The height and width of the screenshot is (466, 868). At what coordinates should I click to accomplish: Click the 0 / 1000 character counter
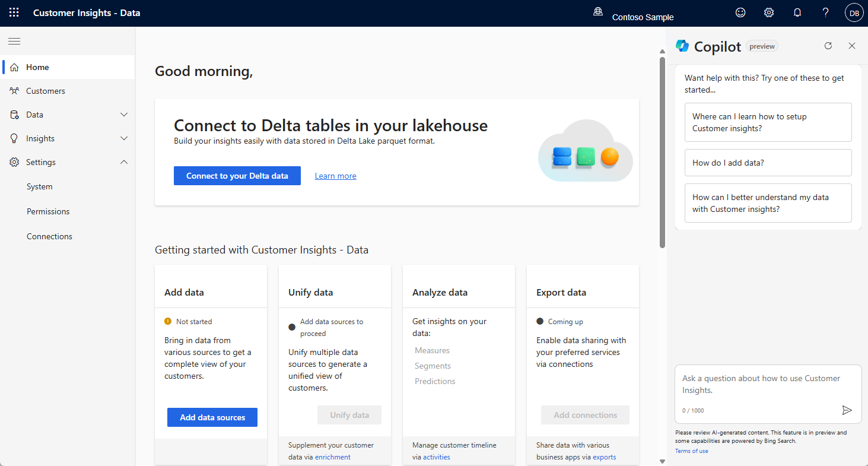click(693, 410)
